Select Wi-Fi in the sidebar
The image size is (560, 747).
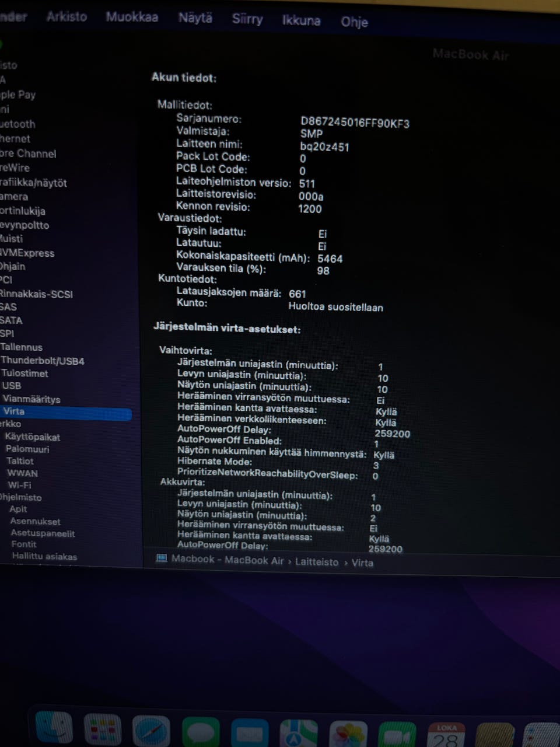(x=20, y=484)
